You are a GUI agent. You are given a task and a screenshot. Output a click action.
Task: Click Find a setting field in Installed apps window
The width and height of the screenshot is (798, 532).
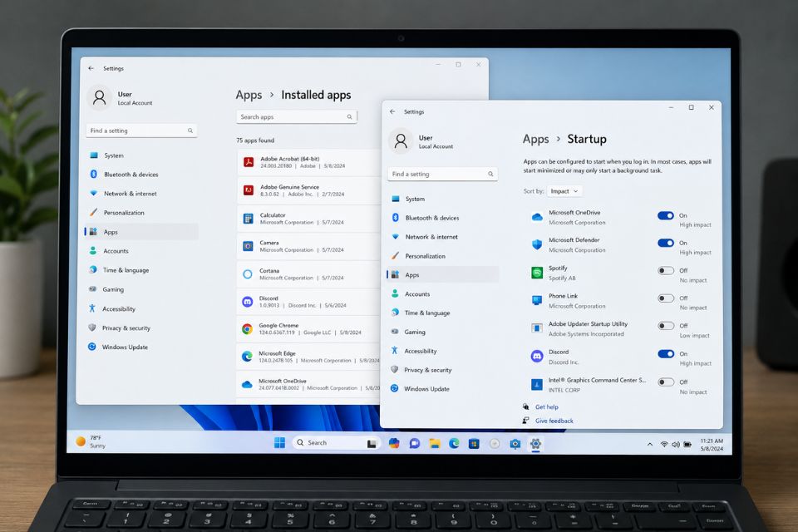tap(141, 131)
